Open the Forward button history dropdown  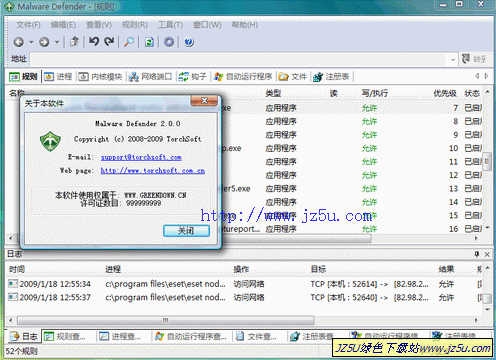pyautogui.click(x=57, y=42)
